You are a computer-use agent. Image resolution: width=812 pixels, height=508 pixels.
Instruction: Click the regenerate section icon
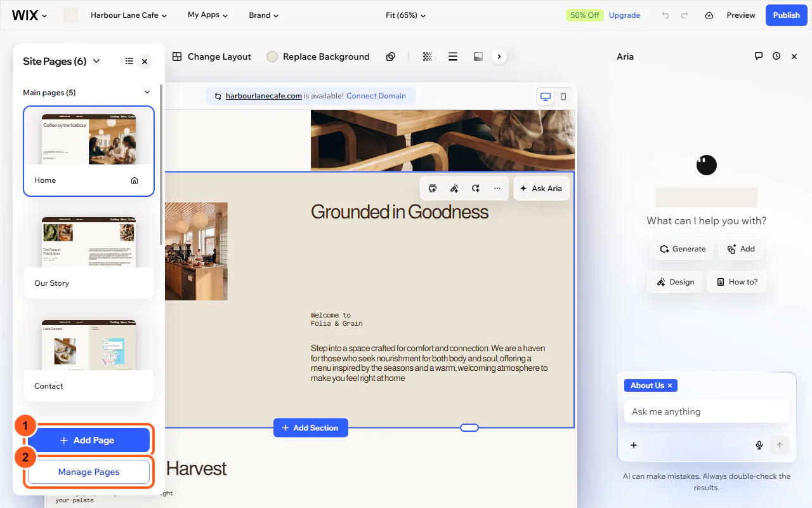(x=476, y=189)
